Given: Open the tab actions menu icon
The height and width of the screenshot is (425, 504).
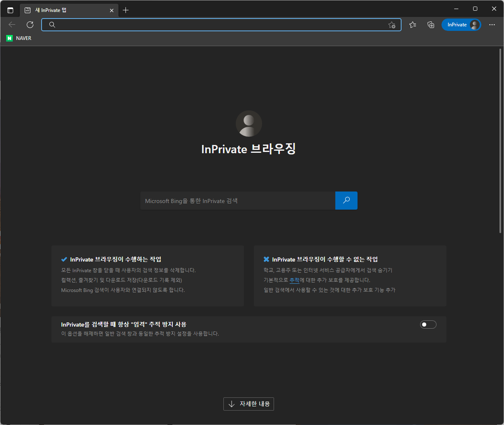Looking at the screenshot, I should pos(10,10).
